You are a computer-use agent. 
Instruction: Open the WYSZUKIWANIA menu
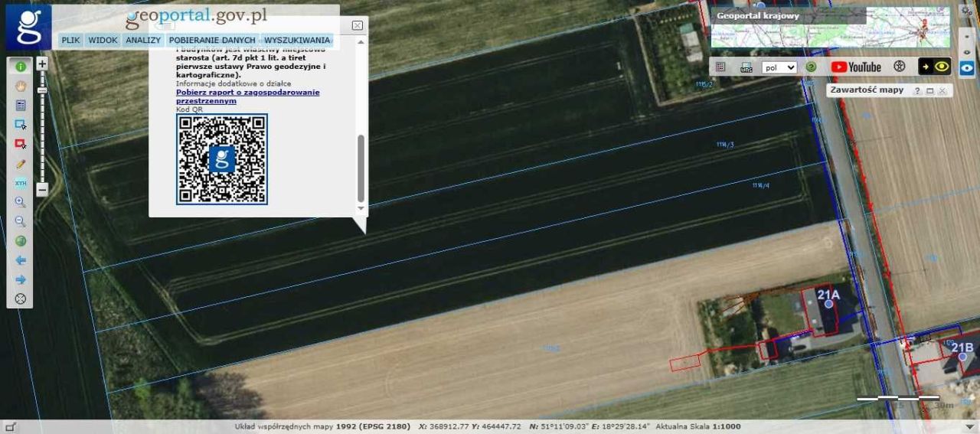(297, 40)
